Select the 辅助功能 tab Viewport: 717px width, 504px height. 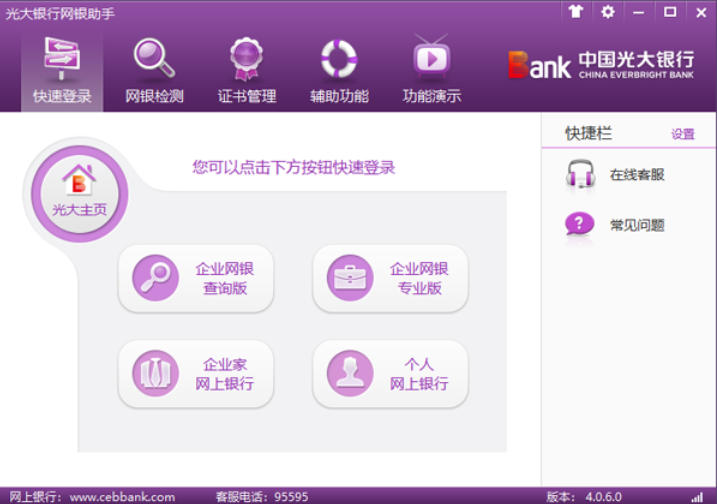[339, 72]
